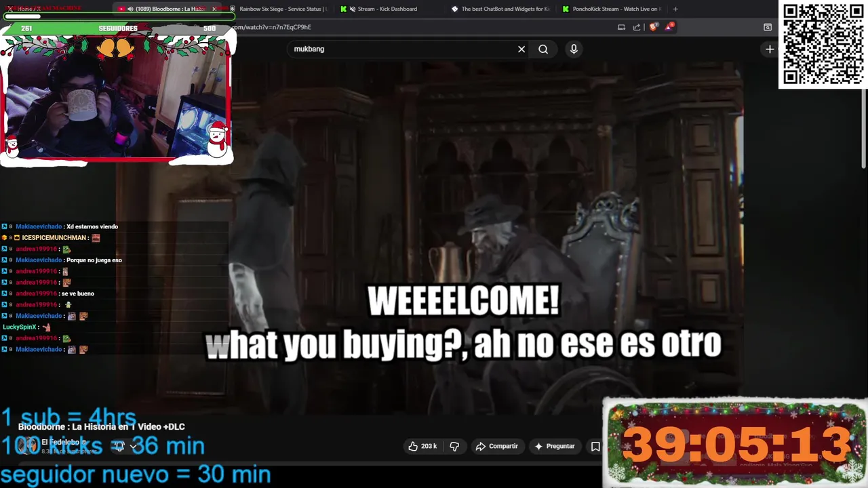Click LuckySpinX username in chat
The width and height of the screenshot is (868, 488).
coord(20,327)
